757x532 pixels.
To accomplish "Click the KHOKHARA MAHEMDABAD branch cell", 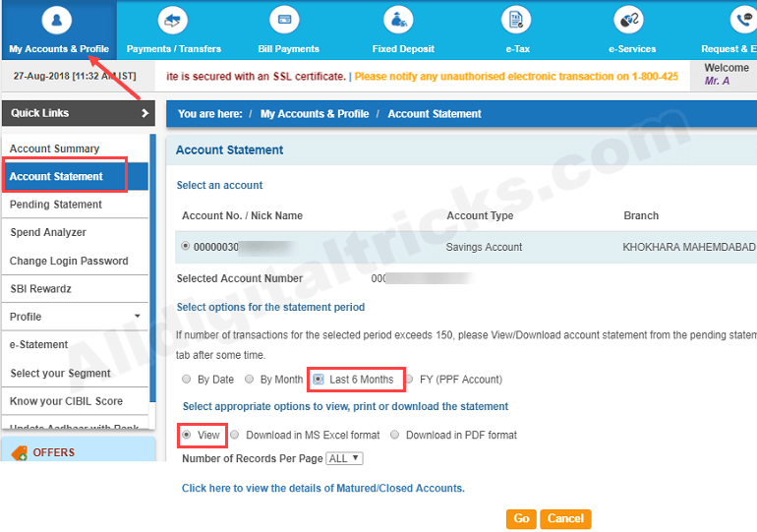I will (689, 247).
